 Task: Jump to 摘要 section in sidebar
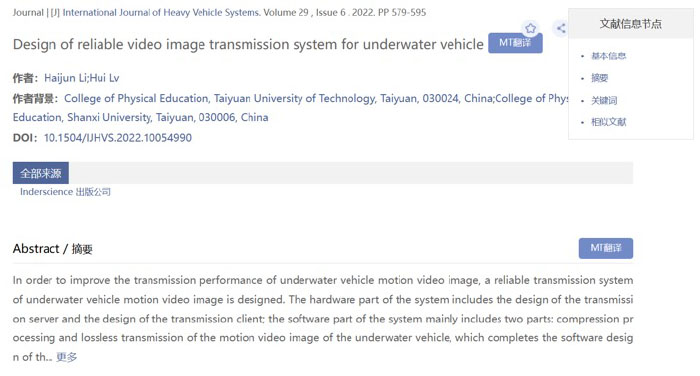coord(600,78)
